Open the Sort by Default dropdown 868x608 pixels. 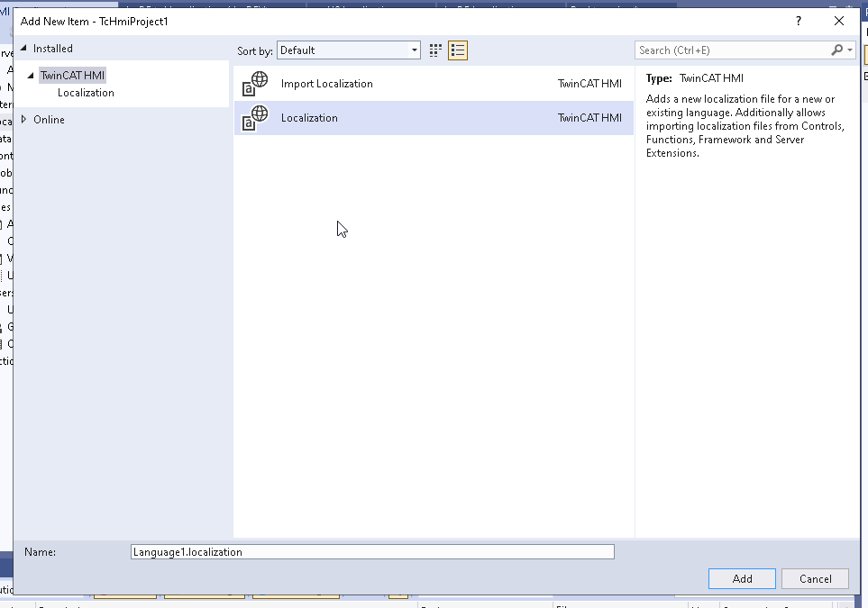(x=349, y=50)
